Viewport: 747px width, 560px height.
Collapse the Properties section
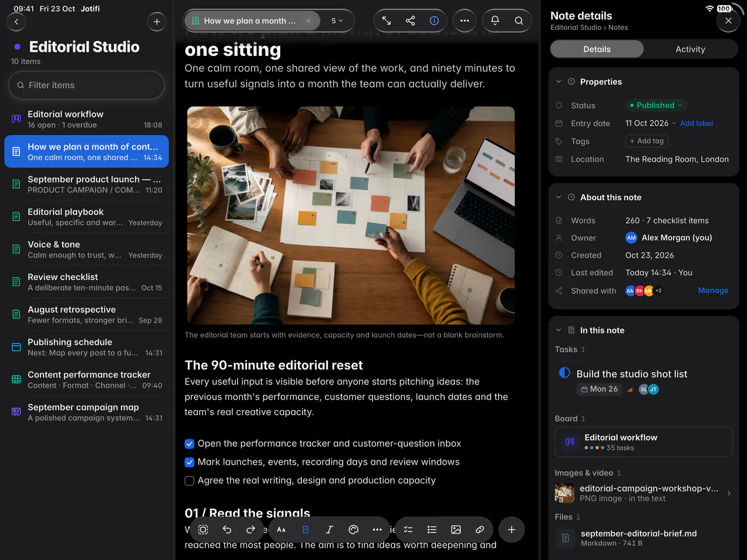pyautogui.click(x=558, y=82)
